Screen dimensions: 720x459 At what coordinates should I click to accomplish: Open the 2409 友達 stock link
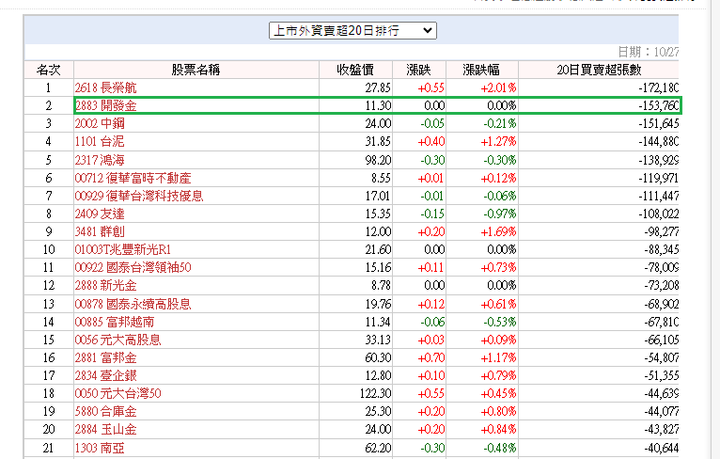pyautogui.click(x=100, y=213)
